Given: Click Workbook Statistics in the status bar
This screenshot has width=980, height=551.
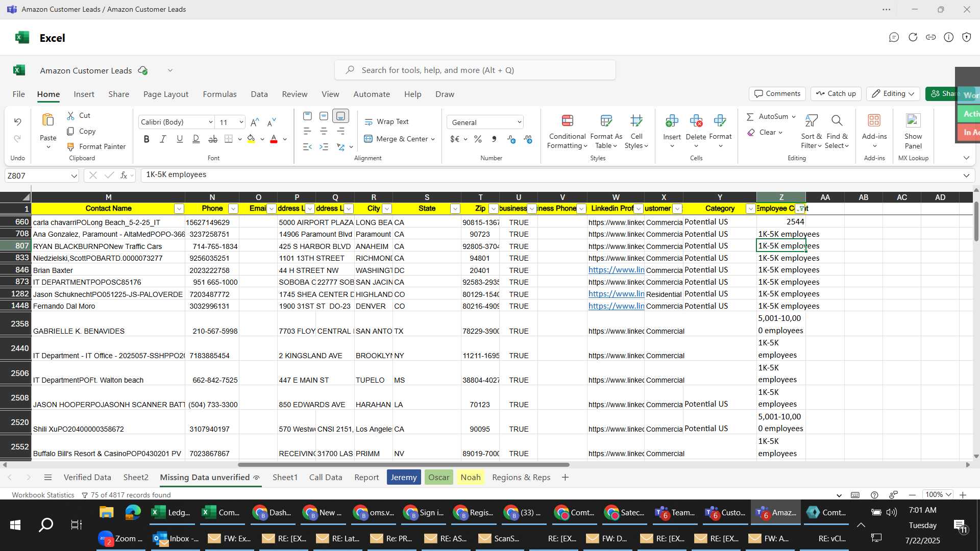Looking at the screenshot, I should coord(43,495).
